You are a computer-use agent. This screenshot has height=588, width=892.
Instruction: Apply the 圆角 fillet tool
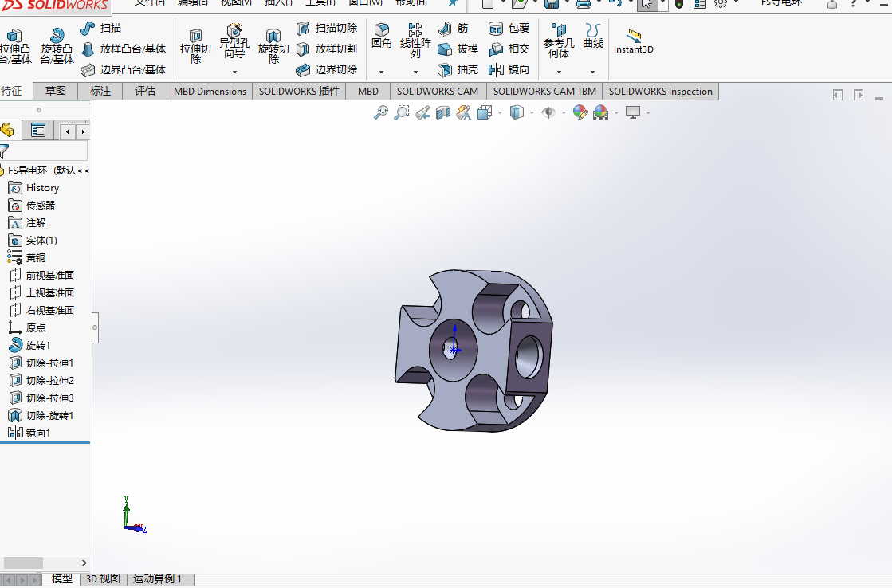[381, 37]
